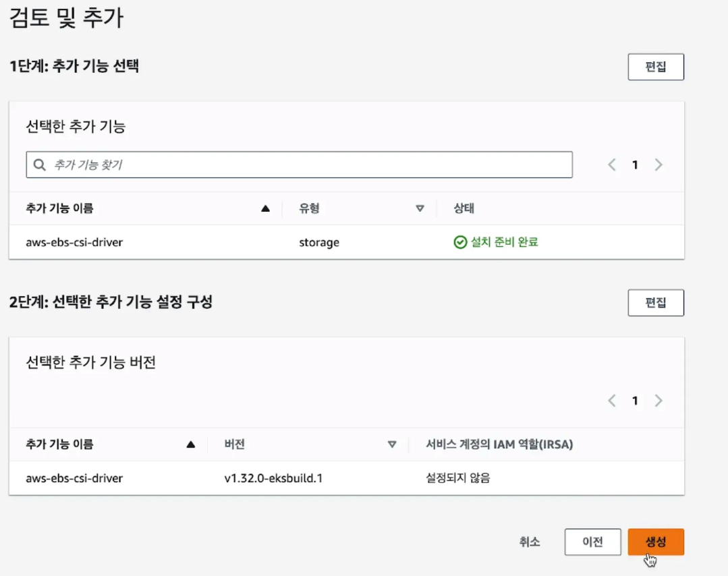Screen dimensions: 728x576
Task: Click 편집 button for step 1
Action: pos(656,67)
